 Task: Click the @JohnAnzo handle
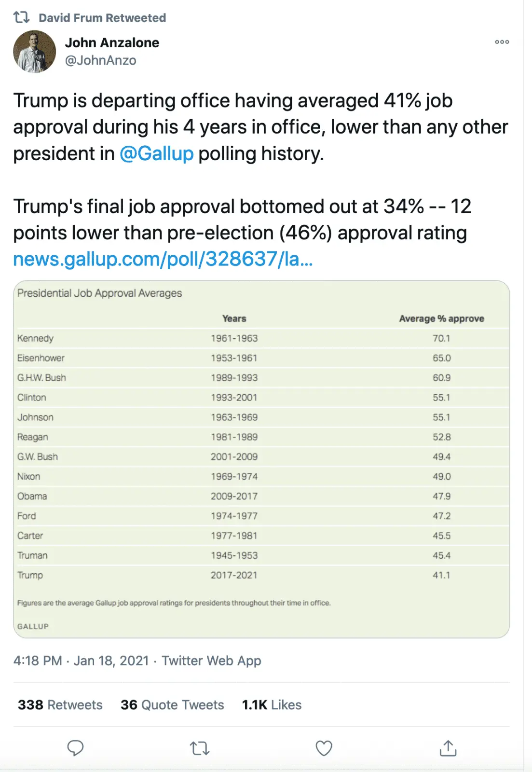(101, 60)
